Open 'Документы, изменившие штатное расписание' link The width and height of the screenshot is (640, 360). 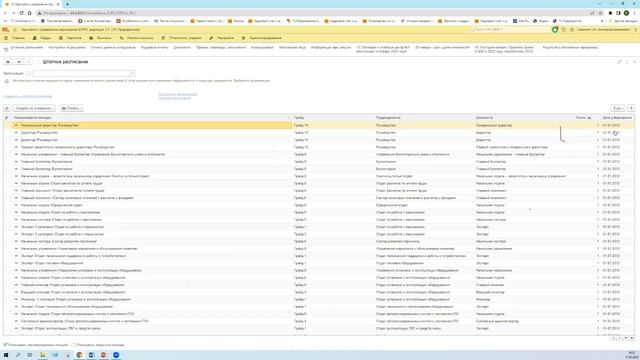click(x=178, y=96)
